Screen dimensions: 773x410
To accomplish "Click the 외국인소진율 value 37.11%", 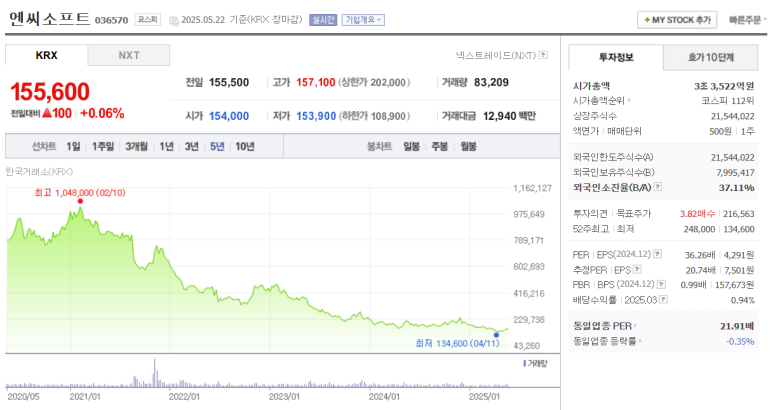I will (x=737, y=188).
